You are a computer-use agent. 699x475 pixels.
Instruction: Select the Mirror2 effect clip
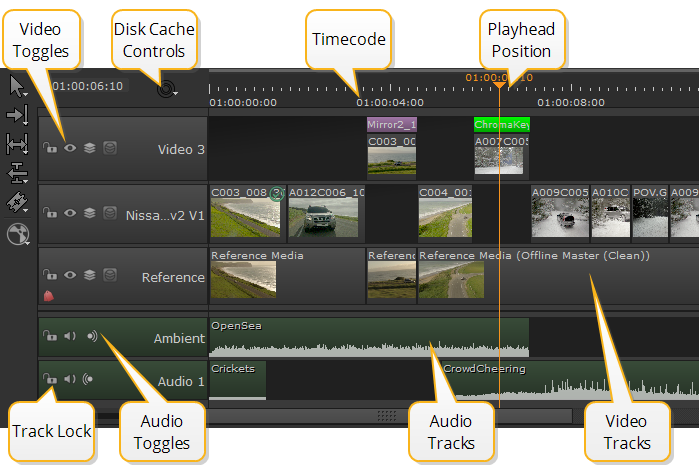click(391, 125)
